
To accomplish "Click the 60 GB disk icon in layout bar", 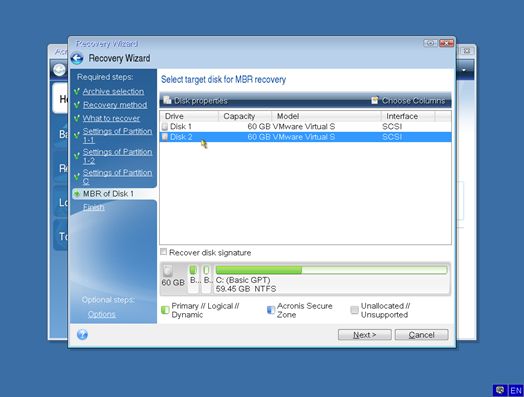I will 168,271.
